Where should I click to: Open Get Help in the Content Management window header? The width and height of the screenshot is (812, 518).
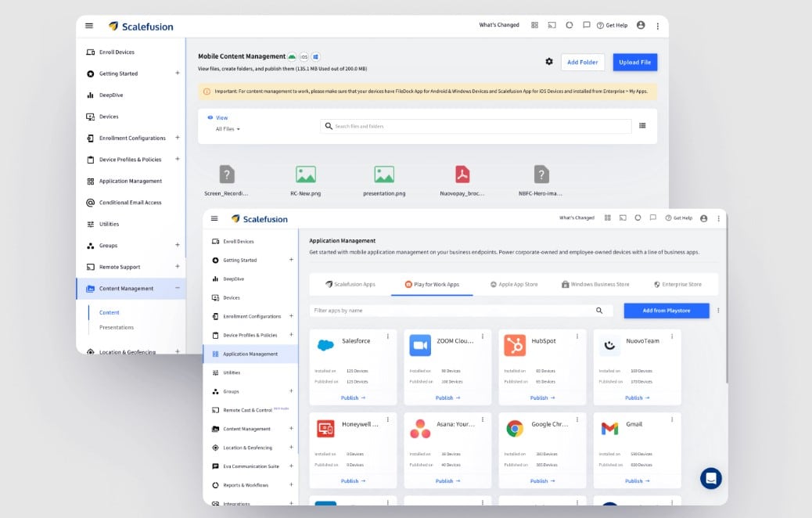pyautogui.click(x=612, y=25)
